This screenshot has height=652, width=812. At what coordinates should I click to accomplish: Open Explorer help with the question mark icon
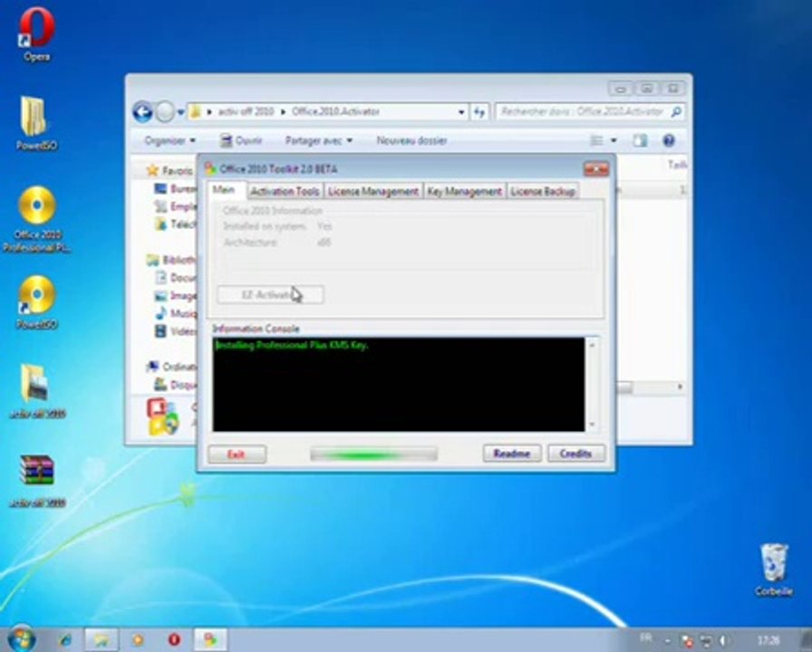(x=669, y=140)
